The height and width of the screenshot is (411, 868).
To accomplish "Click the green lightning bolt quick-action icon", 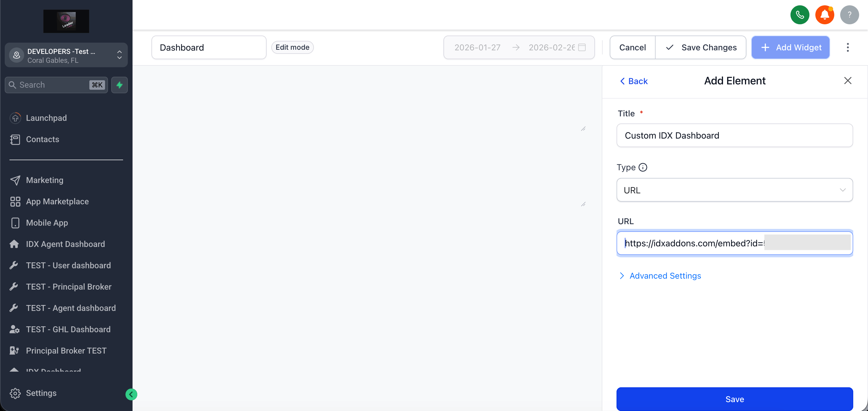I will (119, 85).
